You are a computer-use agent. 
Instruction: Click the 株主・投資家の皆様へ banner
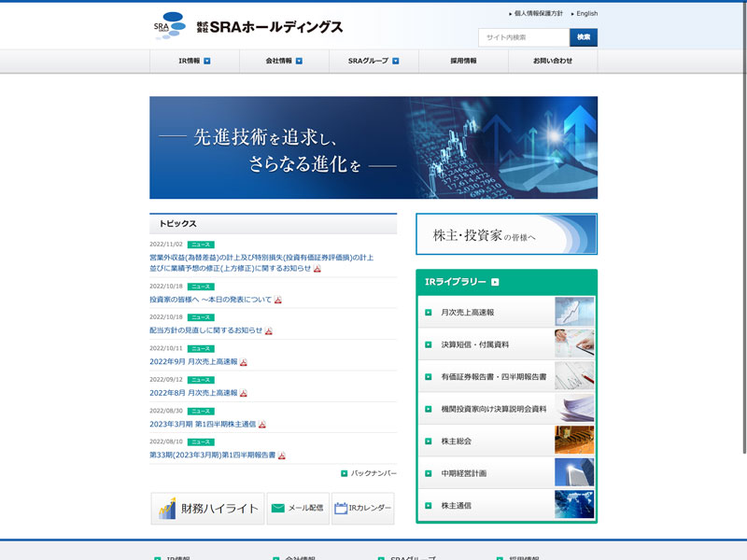[x=506, y=234]
